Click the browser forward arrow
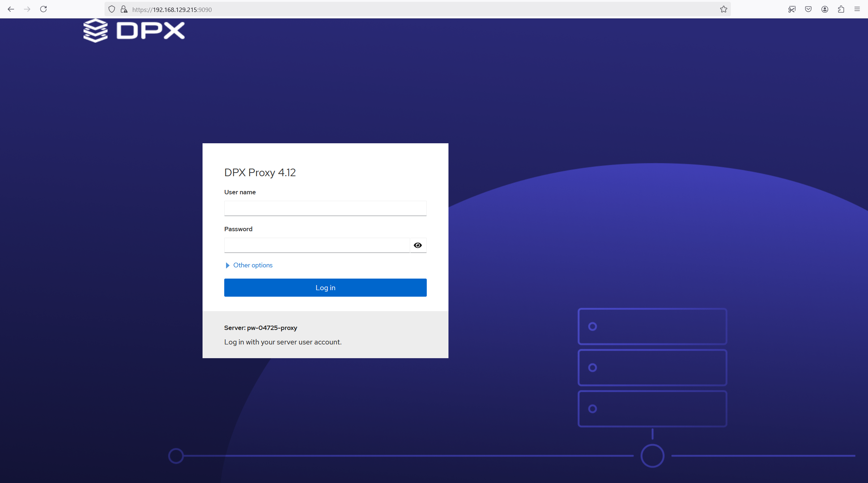Screen dimensions: 868x483 [27, 9]
